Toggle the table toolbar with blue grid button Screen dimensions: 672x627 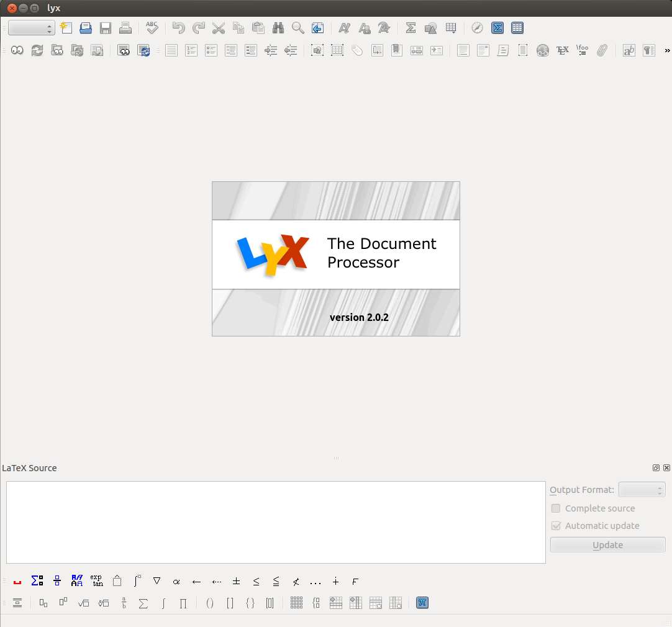pyautogui.click(x=517, y=28)
